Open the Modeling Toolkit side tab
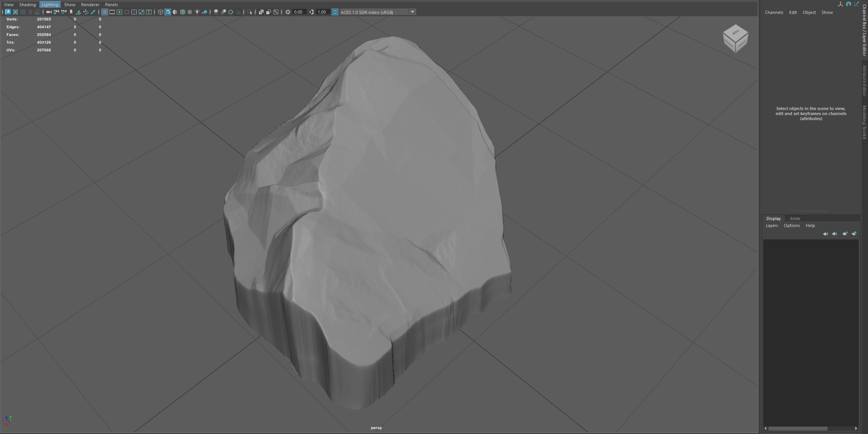This screenshot has width=868, height=434. (865, 122)
